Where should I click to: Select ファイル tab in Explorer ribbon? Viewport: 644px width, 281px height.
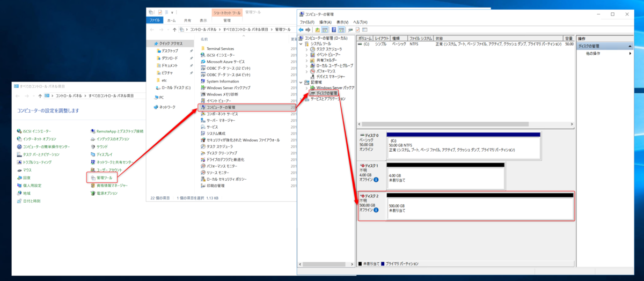point(155,20)
